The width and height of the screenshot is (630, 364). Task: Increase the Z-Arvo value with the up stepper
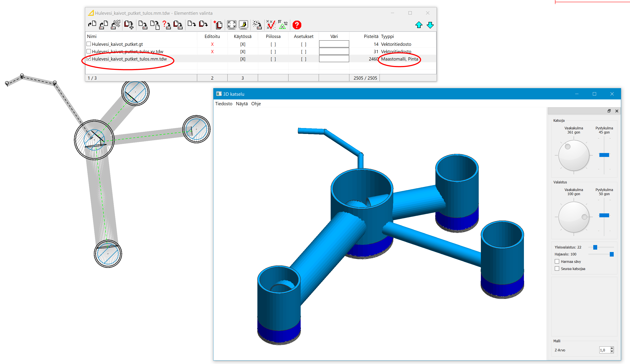[612, 348]
